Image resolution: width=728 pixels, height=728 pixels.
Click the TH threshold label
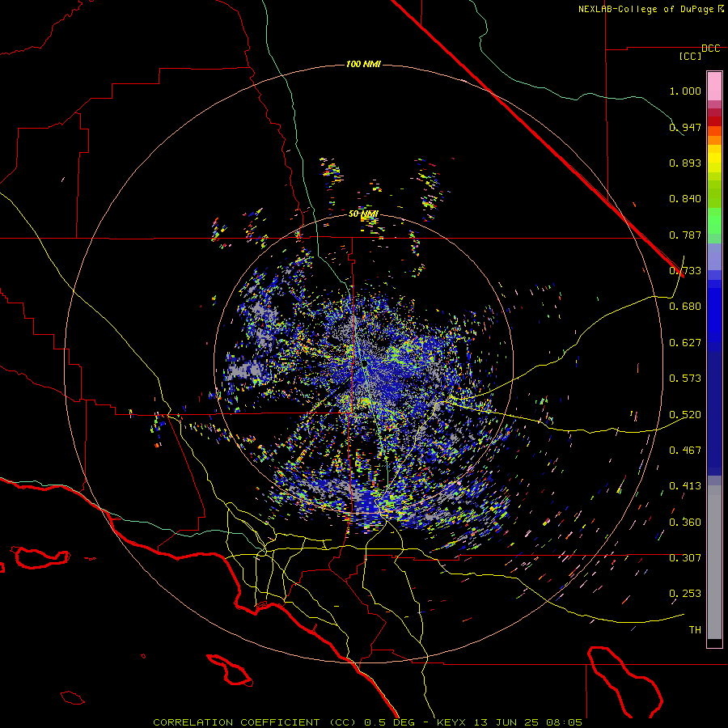point(695,630)
